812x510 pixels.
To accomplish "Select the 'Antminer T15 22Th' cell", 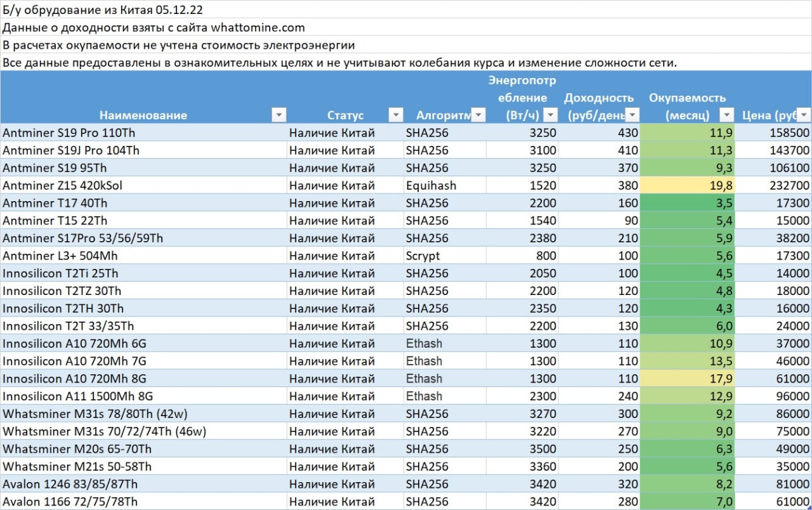I will coord(143,221).
